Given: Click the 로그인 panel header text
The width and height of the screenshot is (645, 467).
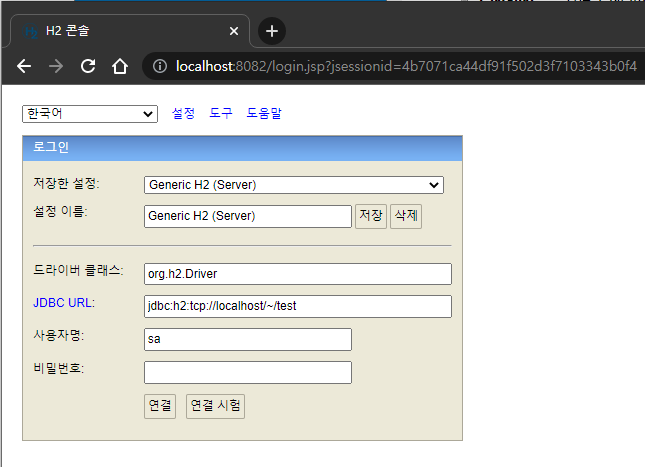Looking at the screenshot, I should coord(51,147).
